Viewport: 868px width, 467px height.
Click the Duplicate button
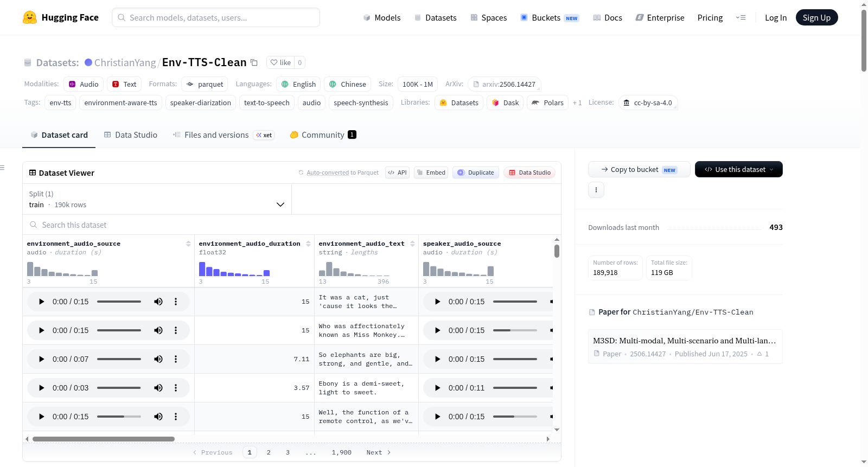[x=475, y=172]
